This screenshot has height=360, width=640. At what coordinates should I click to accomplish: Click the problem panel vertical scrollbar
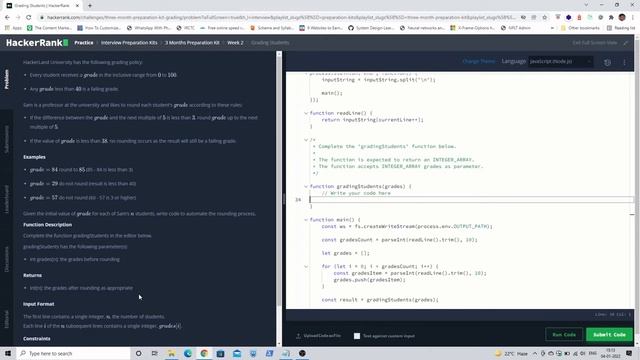point(279,180)
